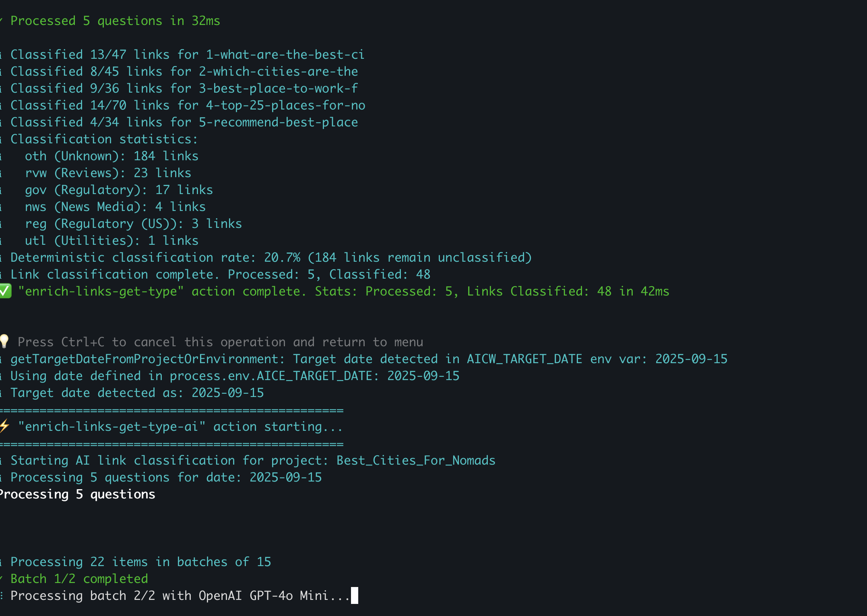Click the separator line above "enrich-links-get-type-ai"

pos(171,411)
